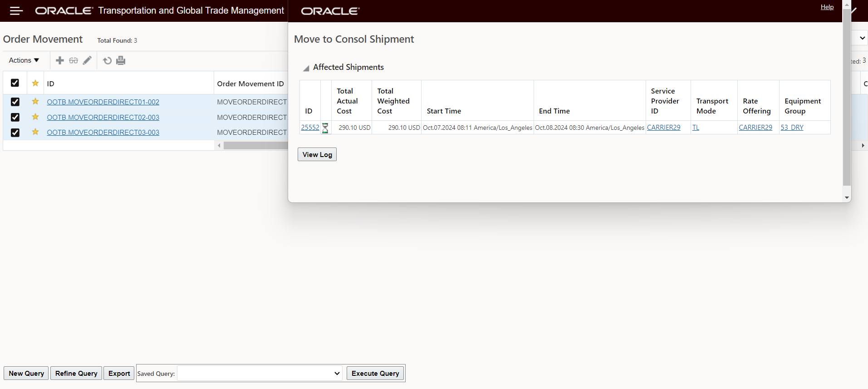868x389 pixels.
Task: Click the Oct.08.2024 08:30 end time cell
Action: (x=589, y=128)
